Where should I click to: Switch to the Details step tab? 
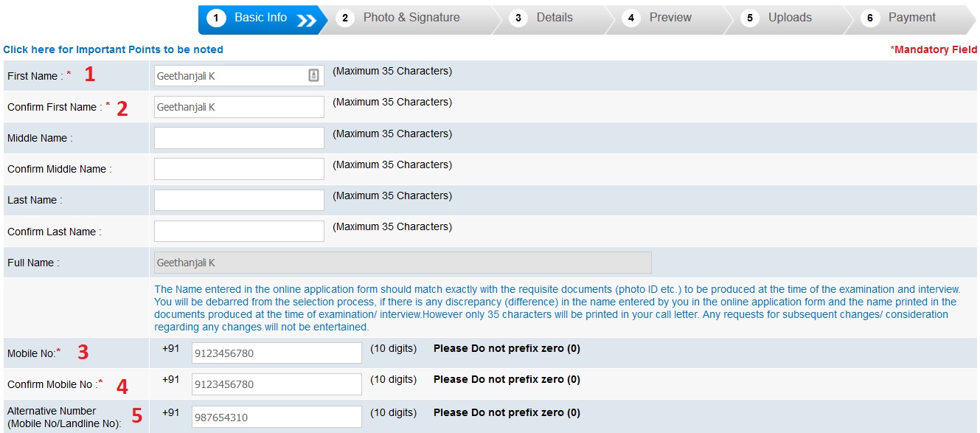click(554, 18)
